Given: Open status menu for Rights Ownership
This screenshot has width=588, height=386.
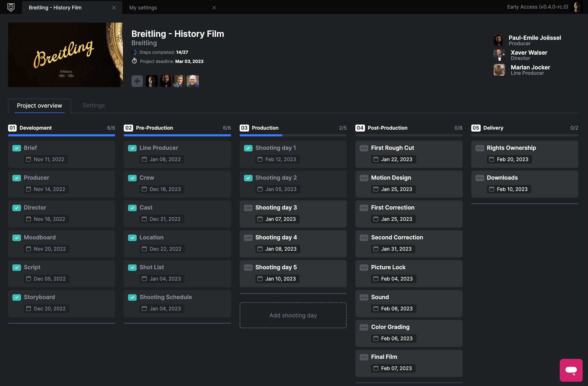Looking at the screenshot, I should click(x=480, y=148).
